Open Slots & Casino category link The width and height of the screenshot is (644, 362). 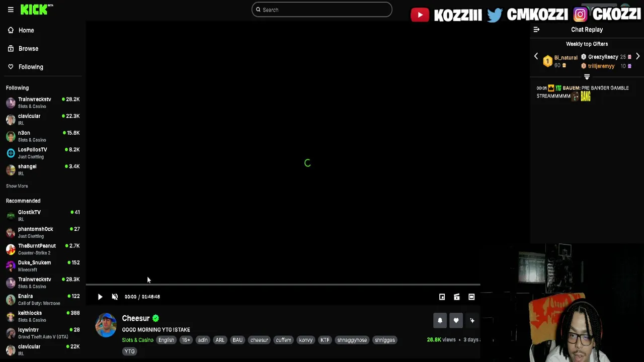click(137, 340)
